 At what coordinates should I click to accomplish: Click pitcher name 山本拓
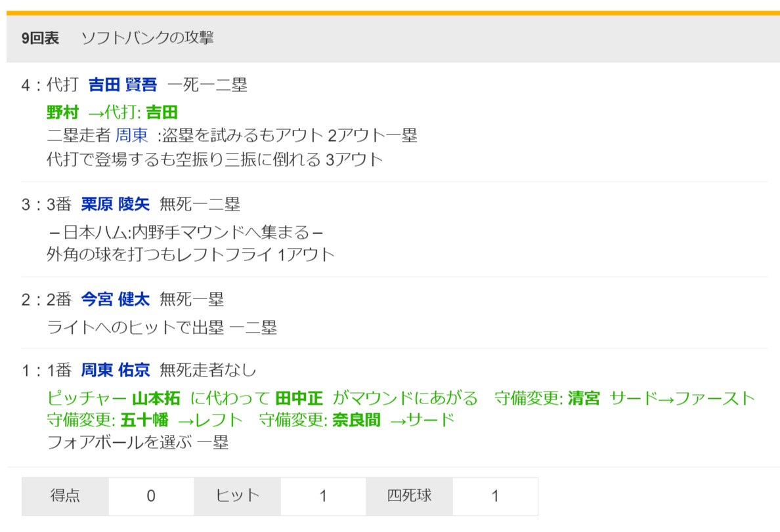point(156,398)
